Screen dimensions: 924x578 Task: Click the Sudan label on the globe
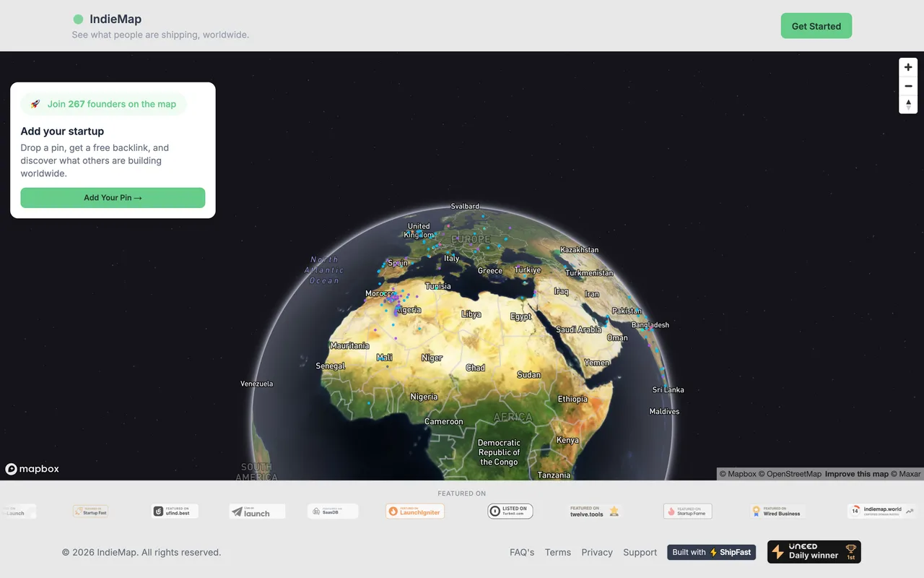click(x=529, y=375)
